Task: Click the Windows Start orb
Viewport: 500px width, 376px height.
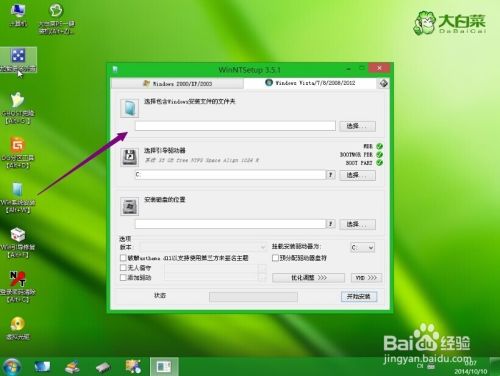Action: (12, 366)
